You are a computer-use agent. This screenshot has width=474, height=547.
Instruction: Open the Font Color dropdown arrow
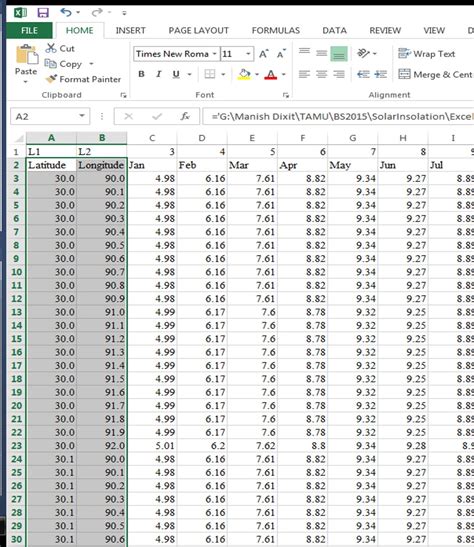[284, 74]
